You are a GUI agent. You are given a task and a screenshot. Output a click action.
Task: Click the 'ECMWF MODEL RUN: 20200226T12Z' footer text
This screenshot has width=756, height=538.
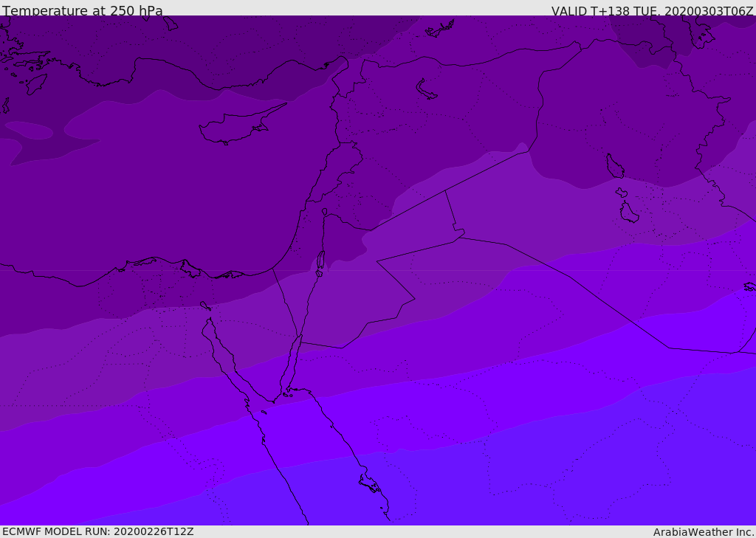coord(98,532)
